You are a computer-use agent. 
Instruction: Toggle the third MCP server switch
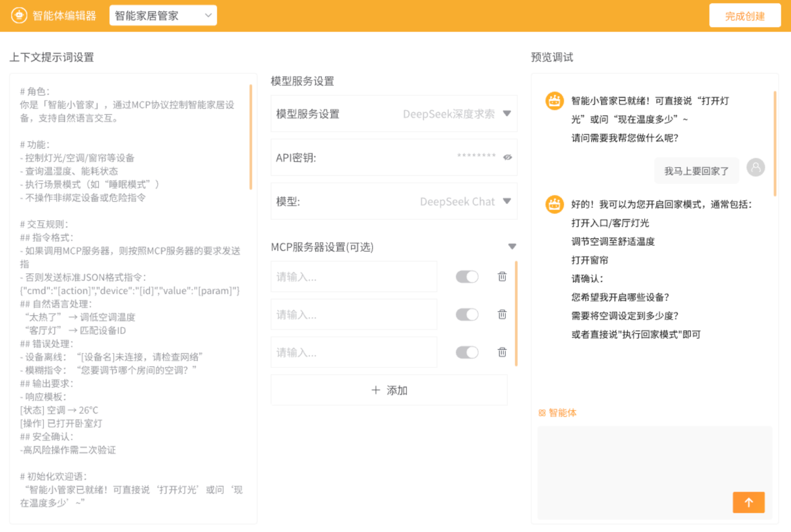coord(467,352)
